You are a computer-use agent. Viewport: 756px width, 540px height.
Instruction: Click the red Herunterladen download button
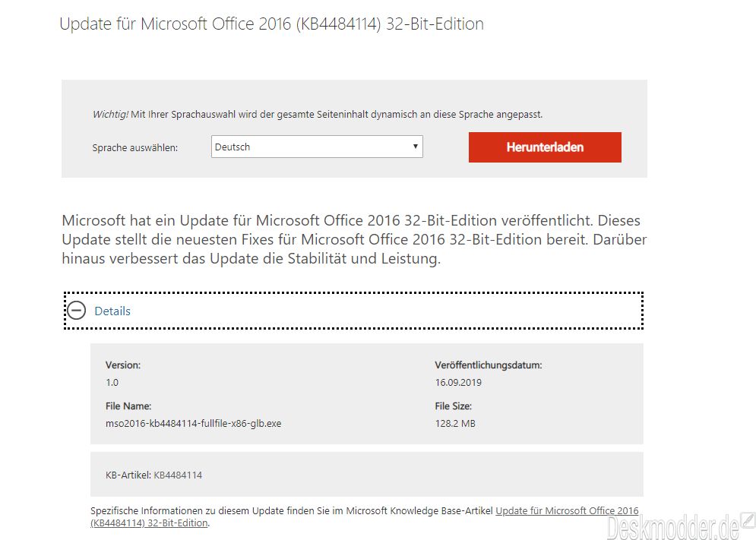tap(545, 147)
